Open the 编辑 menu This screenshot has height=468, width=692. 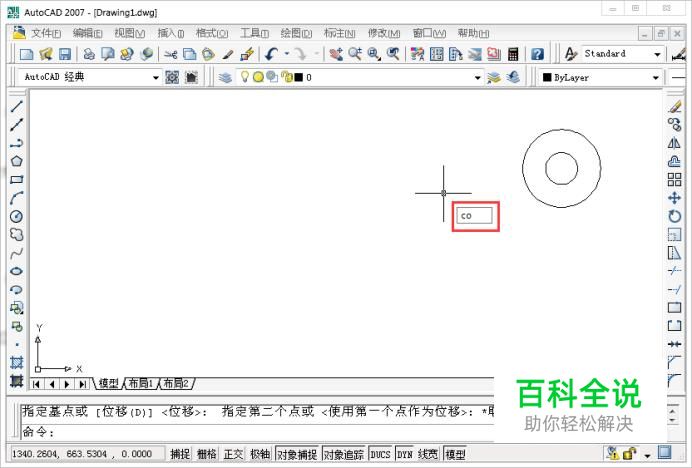click(x=87, y=33)
